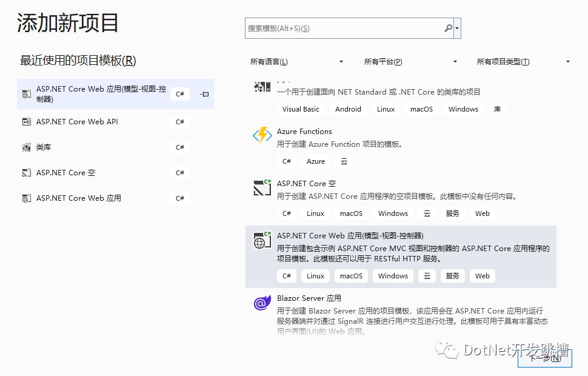Screen dimensions: 588x376
Task: Click C# tag under Azure Functions
Action: pyautogui.click(x=287, y=161)
